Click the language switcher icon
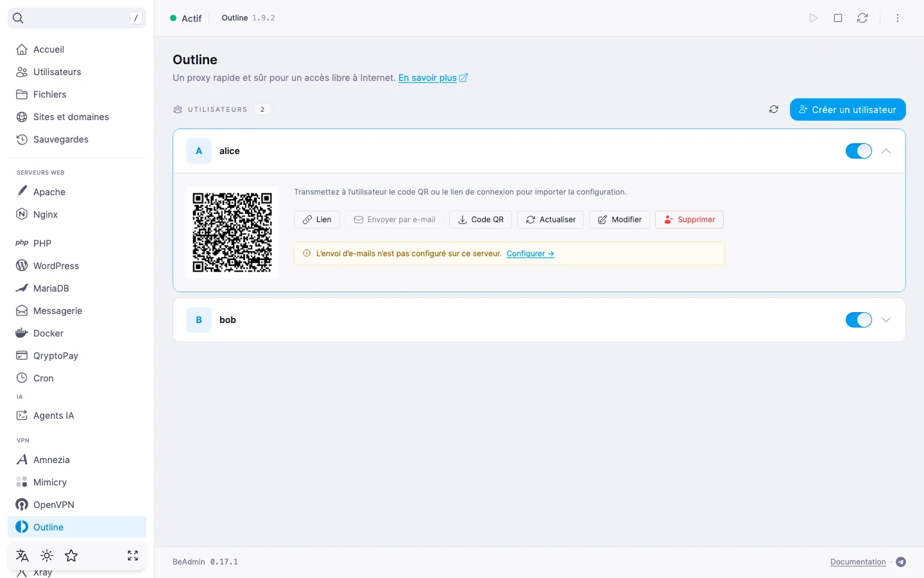Viewport: 924px width, 578px height. (22, 556)
